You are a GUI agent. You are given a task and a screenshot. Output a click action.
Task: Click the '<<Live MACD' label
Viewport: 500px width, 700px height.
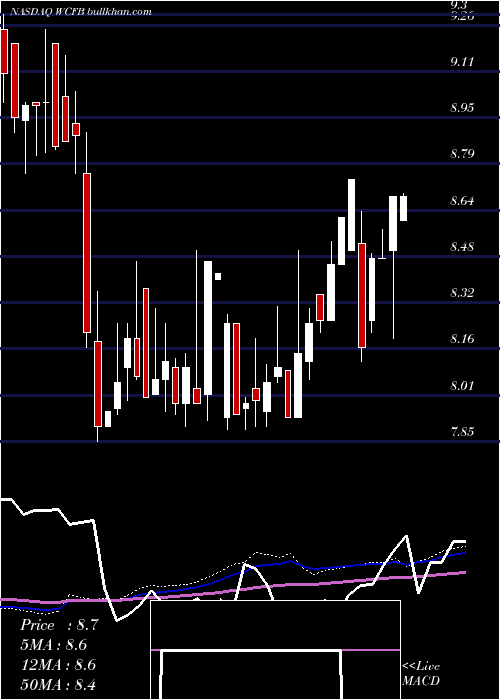click(x=421, y=673)
